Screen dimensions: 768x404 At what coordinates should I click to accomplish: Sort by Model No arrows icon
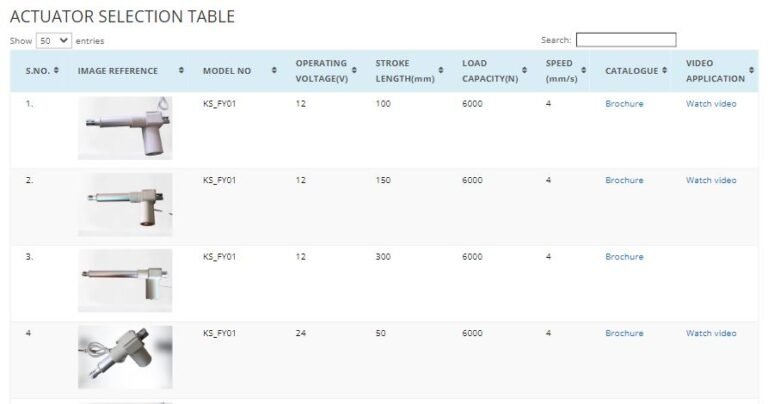coord(273,71)
